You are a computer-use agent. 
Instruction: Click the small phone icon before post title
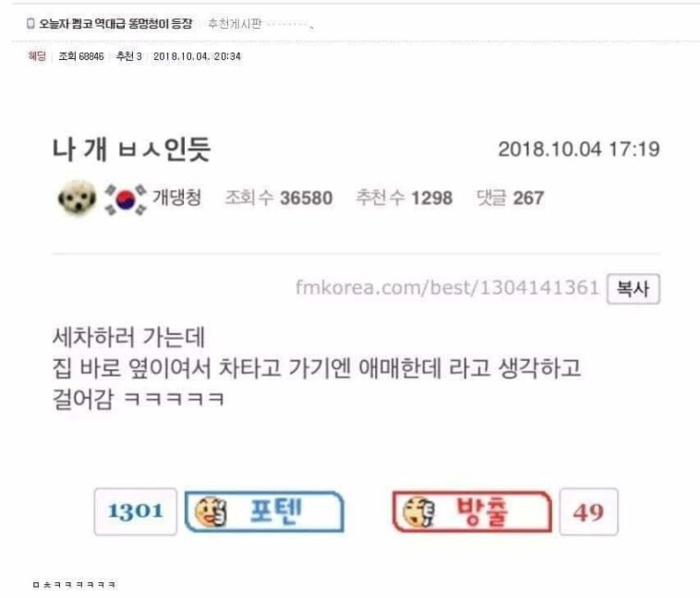(x=30, y=23)
